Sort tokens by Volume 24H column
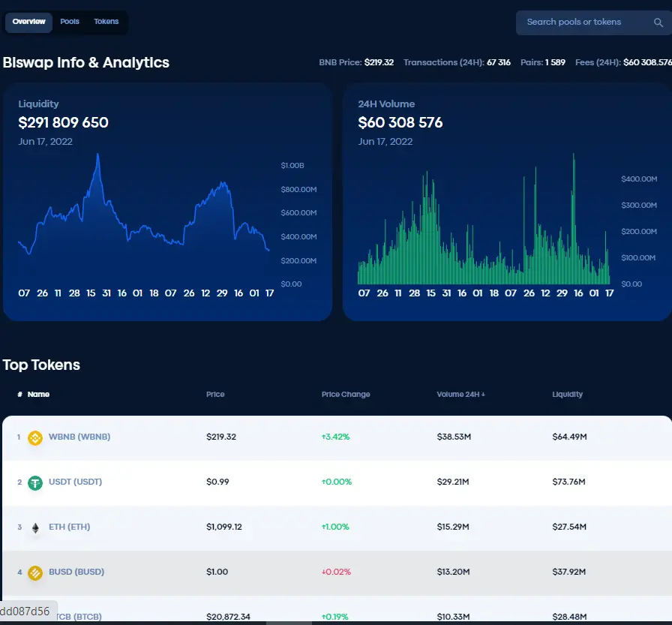672x625 pixels. 460,395
